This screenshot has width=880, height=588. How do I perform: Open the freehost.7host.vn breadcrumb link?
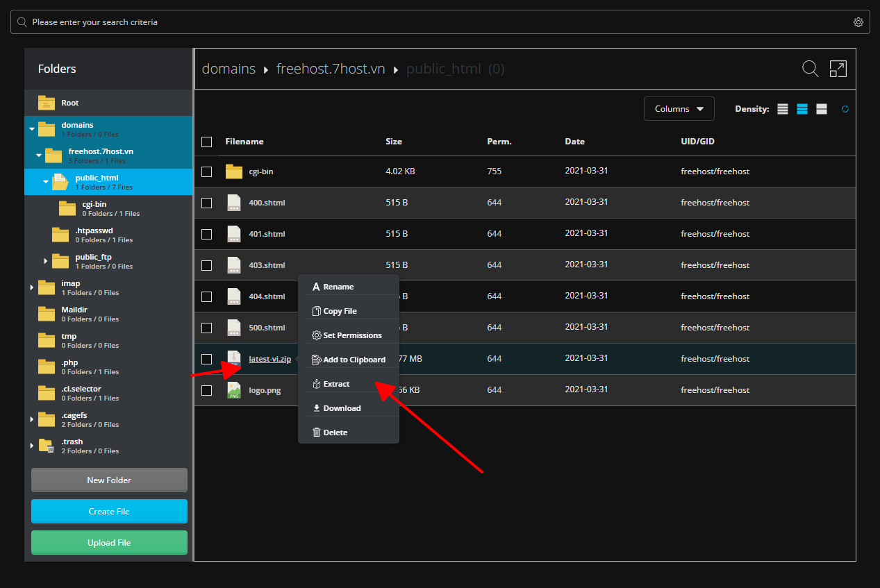(x=331, y=69)
